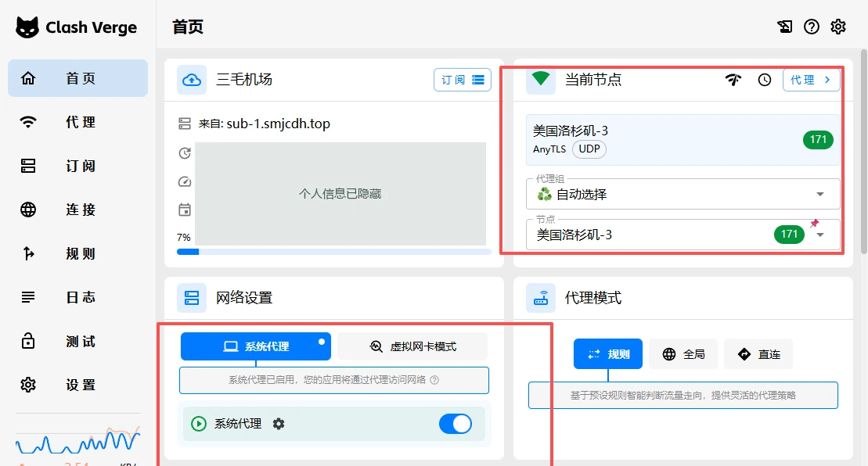Click the speedometer traffic usage icon
The width and height of the screenshot is (868, 466).
coord(185,181)
